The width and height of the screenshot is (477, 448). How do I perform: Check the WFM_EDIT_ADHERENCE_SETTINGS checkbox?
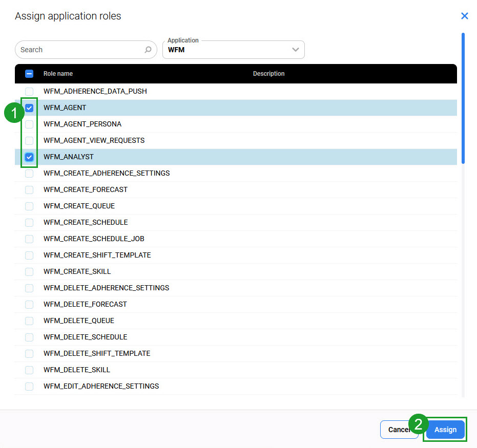click(29, 387)
